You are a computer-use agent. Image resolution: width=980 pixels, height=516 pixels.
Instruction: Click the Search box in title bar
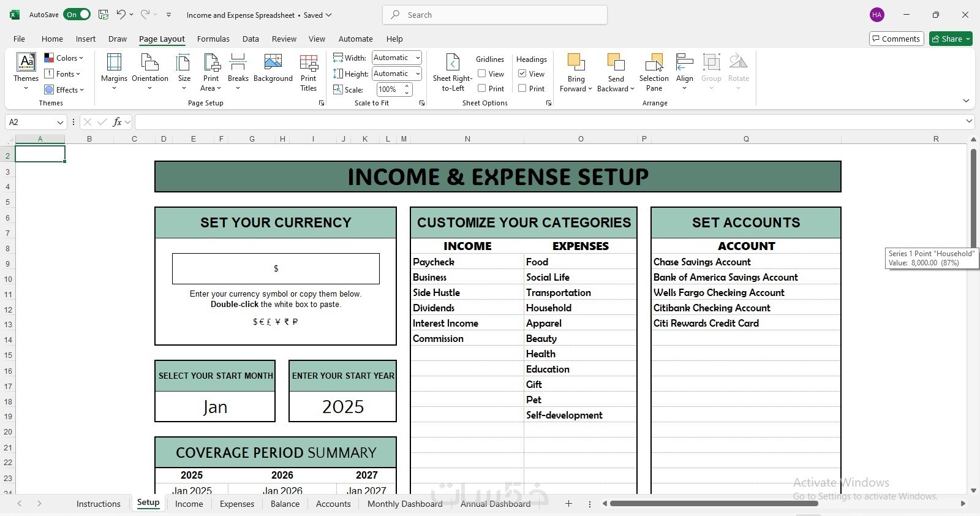click(x=495, y=15)
